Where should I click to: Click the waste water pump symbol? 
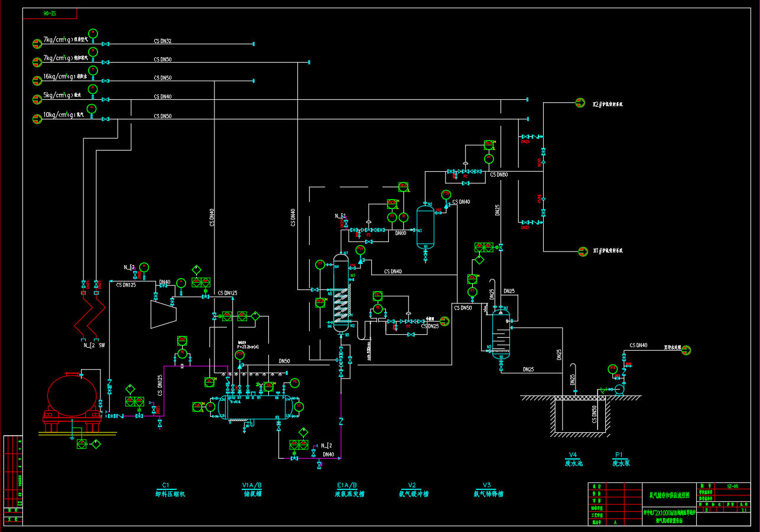619,389
